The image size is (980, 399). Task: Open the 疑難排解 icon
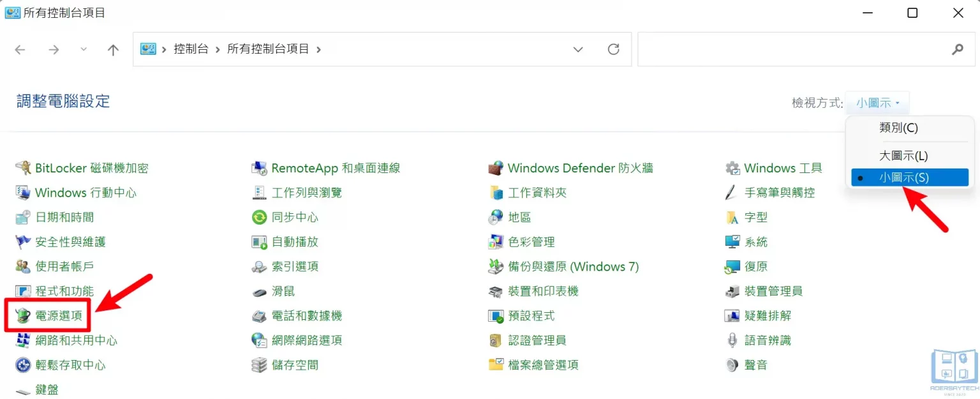tap(732, 315)
